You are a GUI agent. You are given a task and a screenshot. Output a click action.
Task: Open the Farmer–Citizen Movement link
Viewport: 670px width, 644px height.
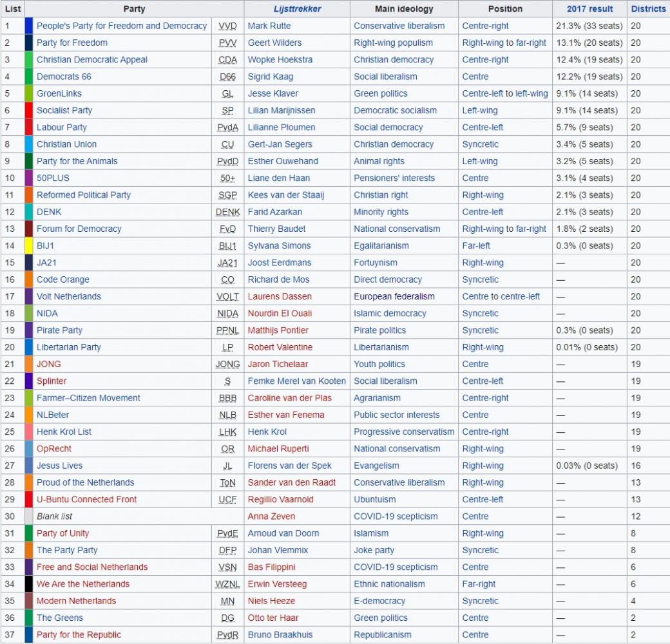[88, 398]
